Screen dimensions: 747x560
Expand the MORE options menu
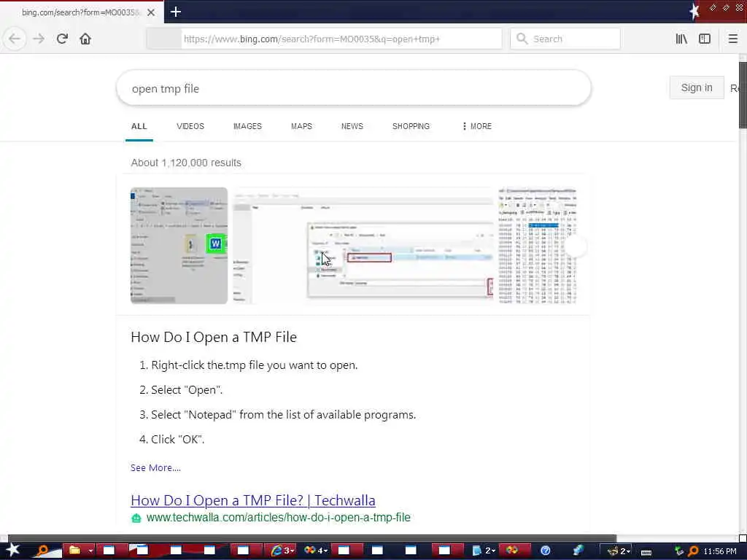[x=477, y=126]
